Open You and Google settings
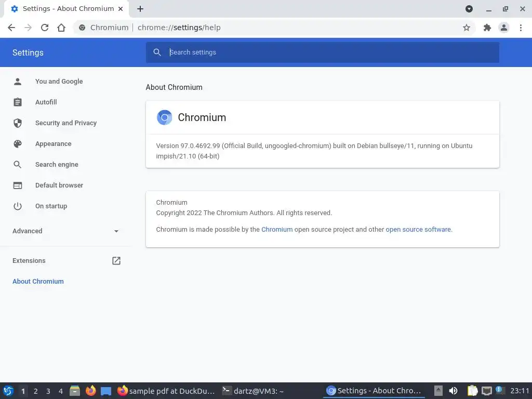532x399 pixels. (59, 82)
